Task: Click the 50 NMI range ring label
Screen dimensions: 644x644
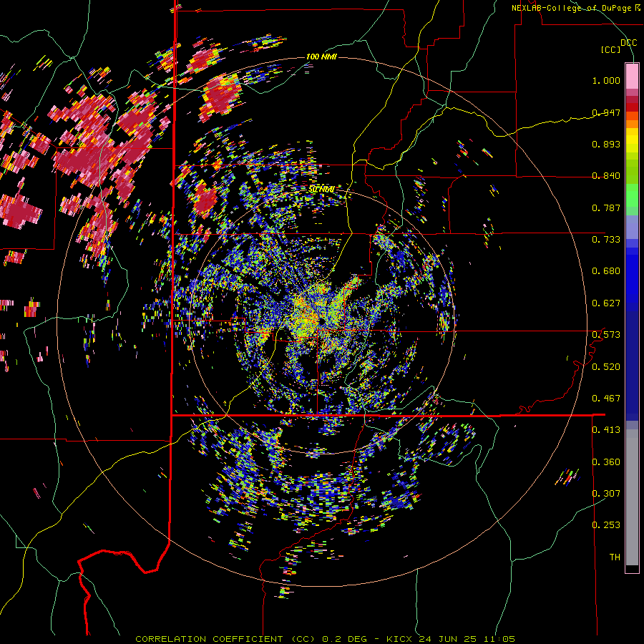Action: pyautogui.click(x=321, y=190)
